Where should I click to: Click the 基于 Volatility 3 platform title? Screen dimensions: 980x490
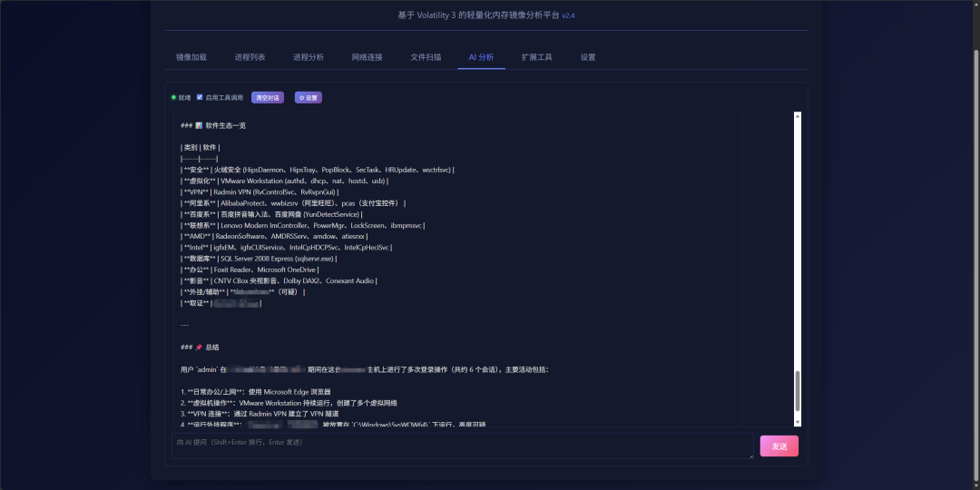[x=479, y=15]
